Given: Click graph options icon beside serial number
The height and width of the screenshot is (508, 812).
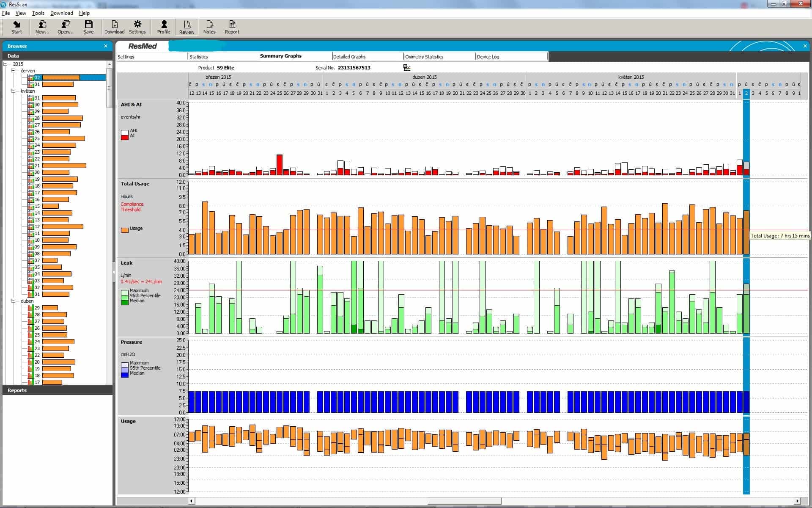Looking at the screenshot, I should 407,68.
